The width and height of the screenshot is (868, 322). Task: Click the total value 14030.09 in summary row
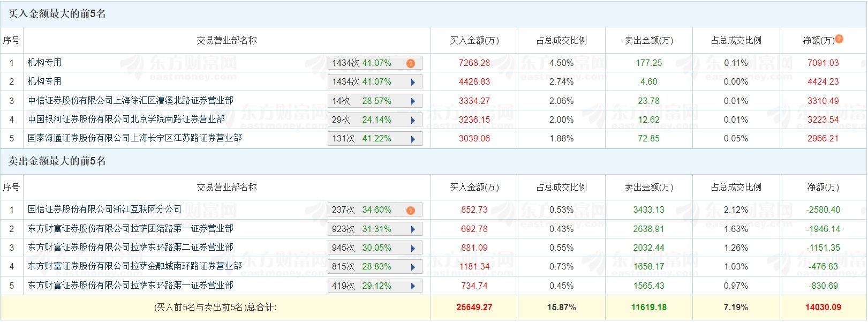click(x=823, y=308)
